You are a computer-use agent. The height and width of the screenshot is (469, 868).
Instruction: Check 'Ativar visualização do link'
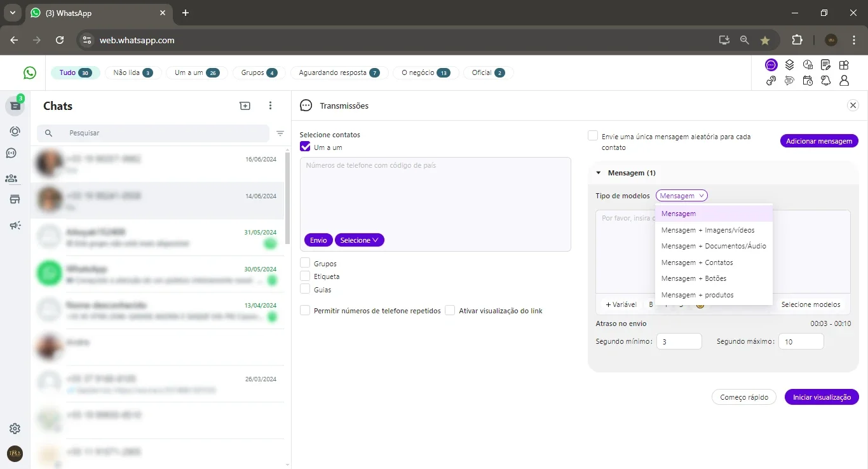click(451, 310)
